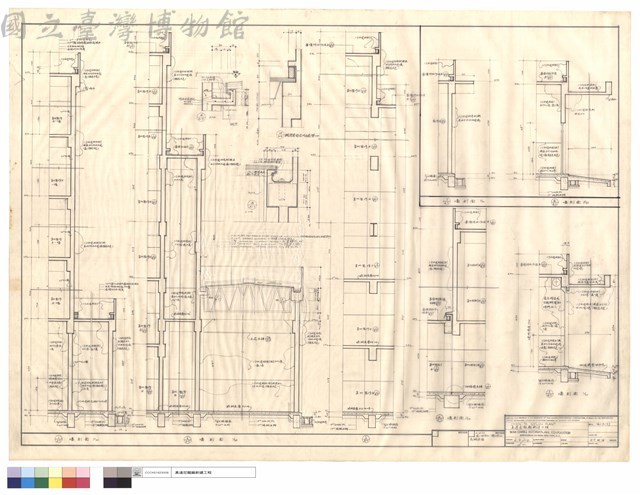Image resolution: width=640 pixels, height=495 pixels.
Task: Click the circled section marker at bottom center-left
Action: [188, 440]
